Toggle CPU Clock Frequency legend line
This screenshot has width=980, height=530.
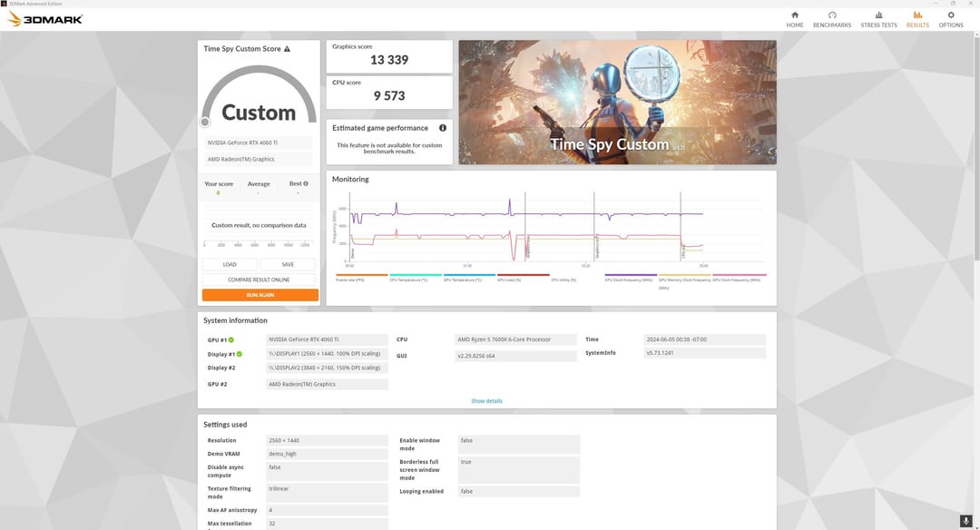631,277
